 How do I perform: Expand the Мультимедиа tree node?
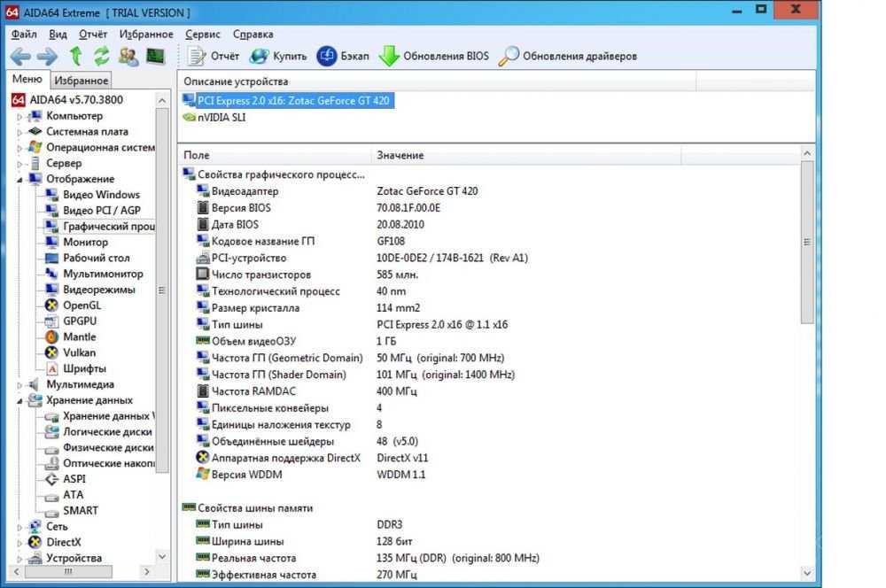[x=19, y=385]
